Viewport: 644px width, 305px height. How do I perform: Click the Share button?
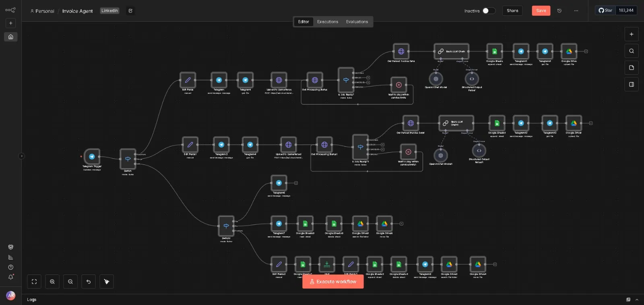(512, 11)
